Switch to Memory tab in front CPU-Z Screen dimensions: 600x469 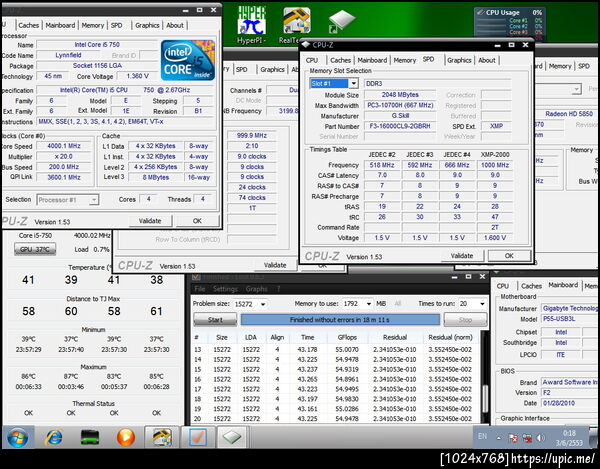[404, 60]
